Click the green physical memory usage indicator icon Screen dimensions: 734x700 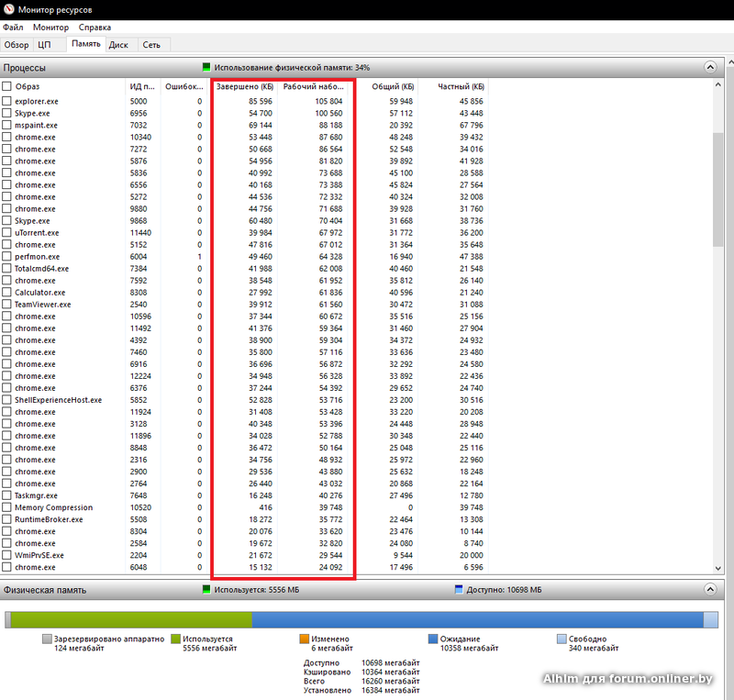click(206, 67)
